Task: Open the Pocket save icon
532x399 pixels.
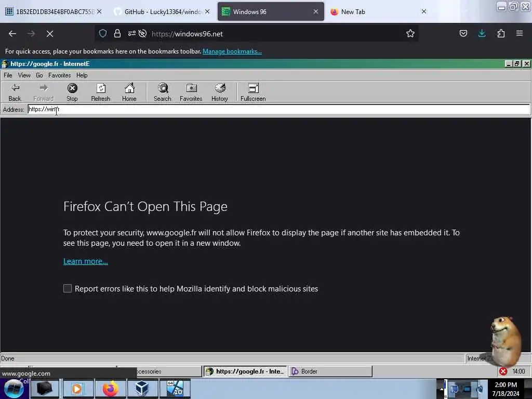Action: (x=463, y=34)
